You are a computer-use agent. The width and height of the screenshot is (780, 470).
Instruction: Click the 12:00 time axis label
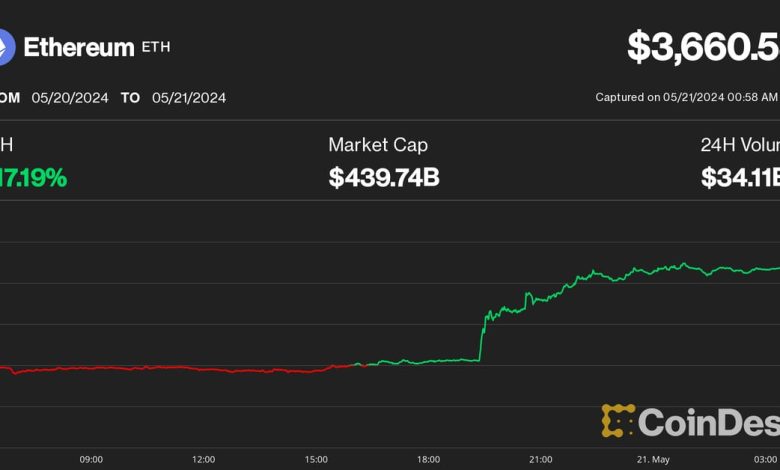203,459
